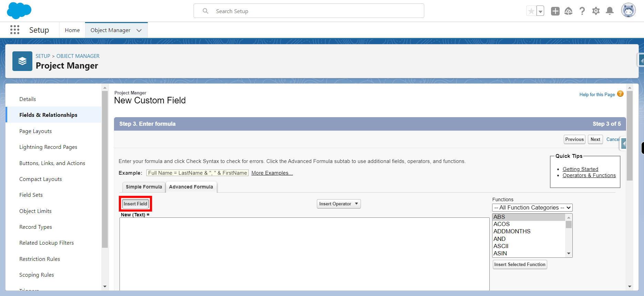The image size is (644, 296).
Task: Click inside the formula text area
Action: (x=304, y=254)
